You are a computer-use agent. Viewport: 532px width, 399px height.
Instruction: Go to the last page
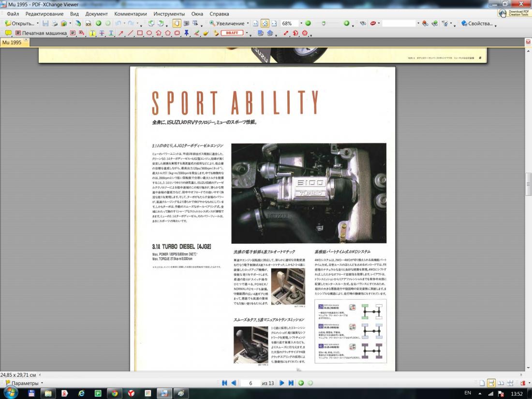tap(291, 383)
